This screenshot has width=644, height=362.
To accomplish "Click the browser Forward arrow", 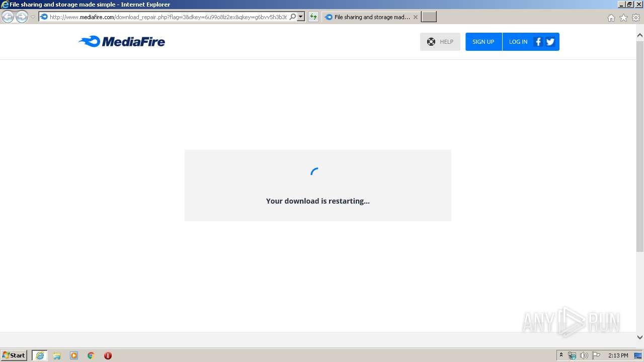I will [x=22, y=17].
